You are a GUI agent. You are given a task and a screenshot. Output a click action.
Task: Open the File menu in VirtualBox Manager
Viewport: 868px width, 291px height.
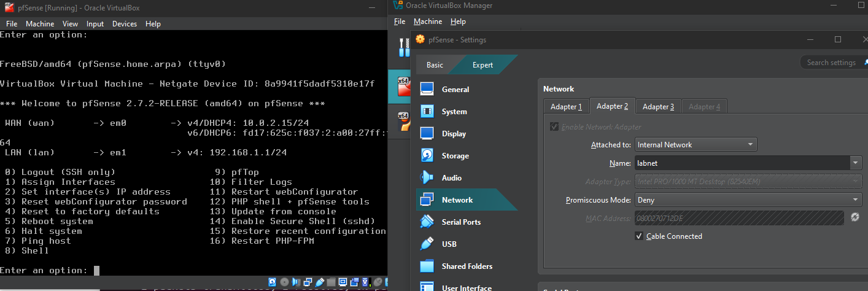pos(400,21)
